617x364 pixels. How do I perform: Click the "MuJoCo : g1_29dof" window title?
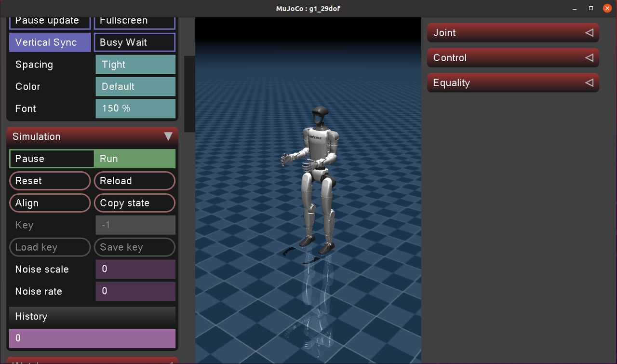click(308, 8)
